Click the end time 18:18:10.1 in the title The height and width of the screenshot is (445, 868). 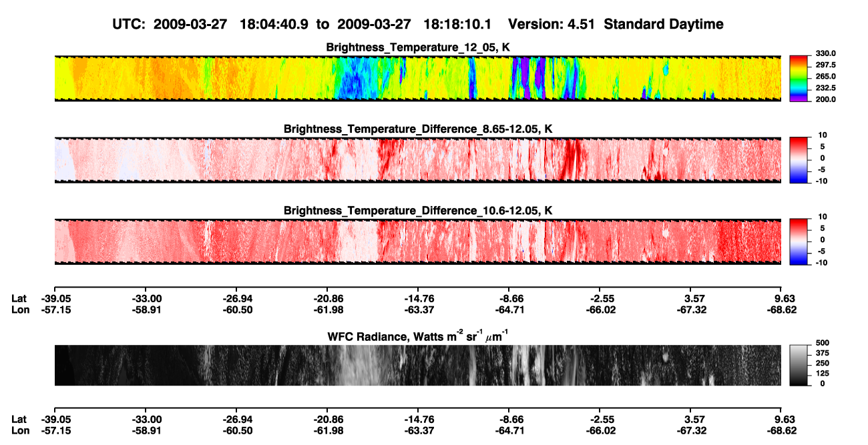click(458, 25)
